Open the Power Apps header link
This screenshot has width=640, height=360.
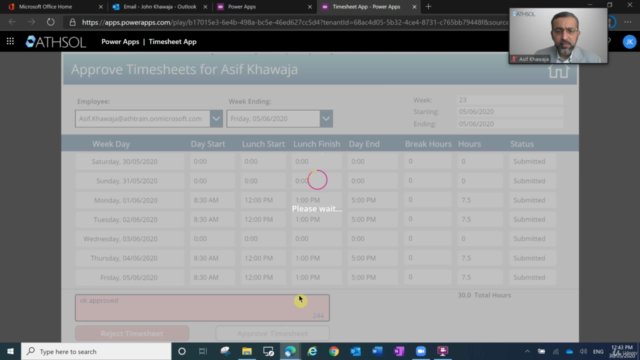tap(120, 42)
